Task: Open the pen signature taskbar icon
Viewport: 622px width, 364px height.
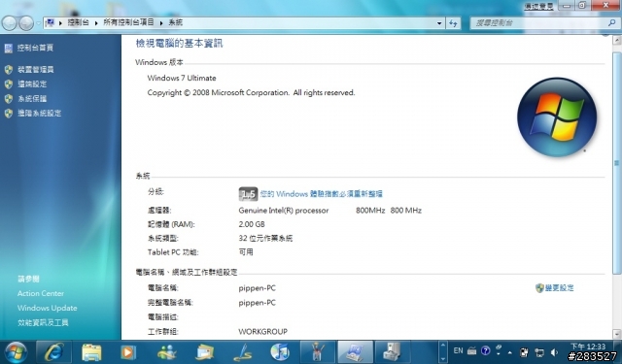Action: [242, 352]
